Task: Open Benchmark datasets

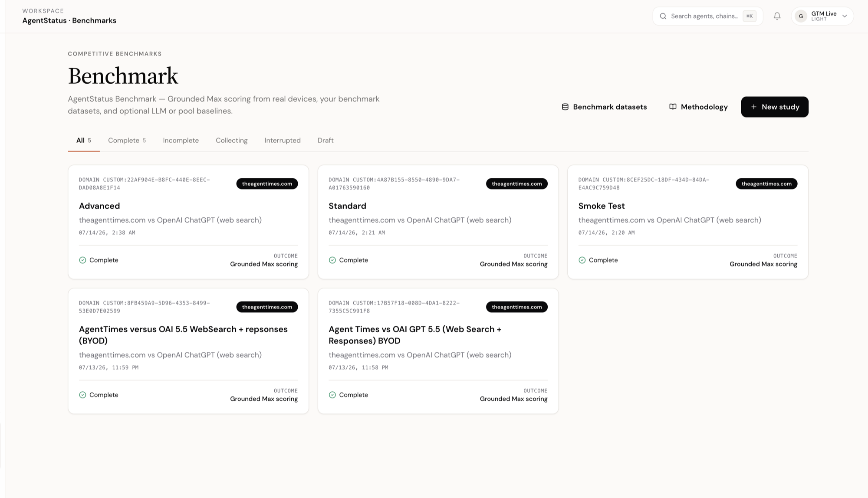Action: [604, 107]
